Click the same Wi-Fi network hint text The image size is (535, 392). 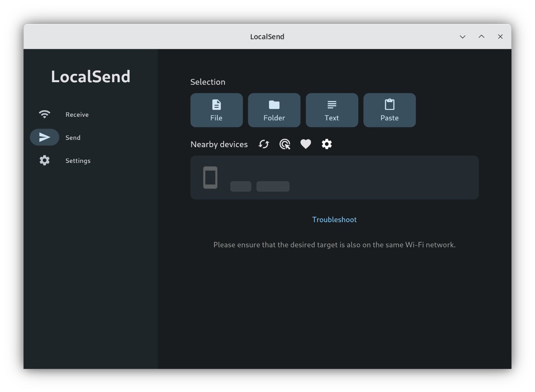[x=334, y=245]
